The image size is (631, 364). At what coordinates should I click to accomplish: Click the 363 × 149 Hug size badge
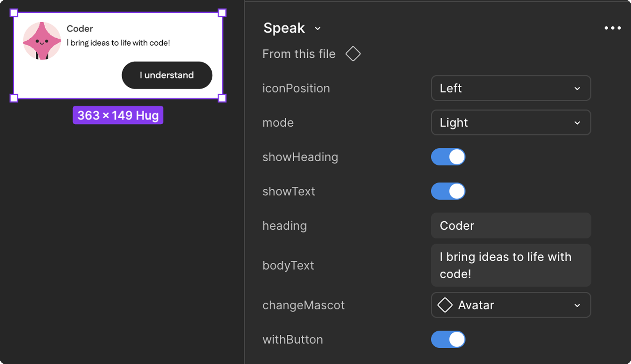pos(118,115)
